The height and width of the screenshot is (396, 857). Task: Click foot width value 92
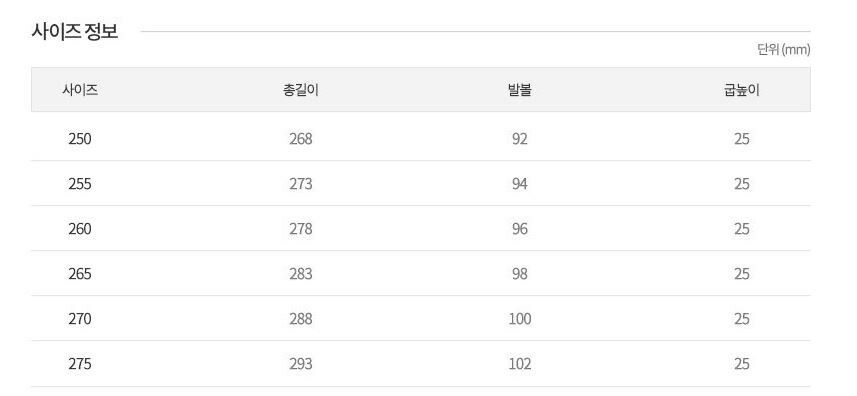pos(520,139)
